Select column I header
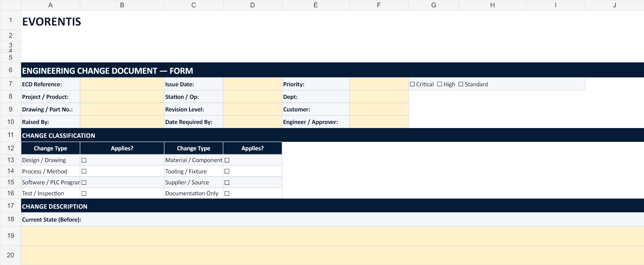Screen dimensions: 644x265 [556, 5]
